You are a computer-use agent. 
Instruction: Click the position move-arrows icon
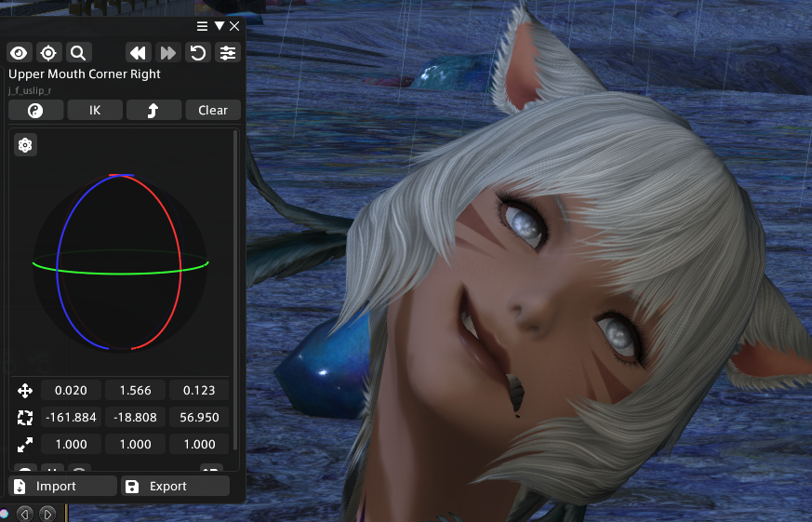pyautogui.click(x=25, y=391)
